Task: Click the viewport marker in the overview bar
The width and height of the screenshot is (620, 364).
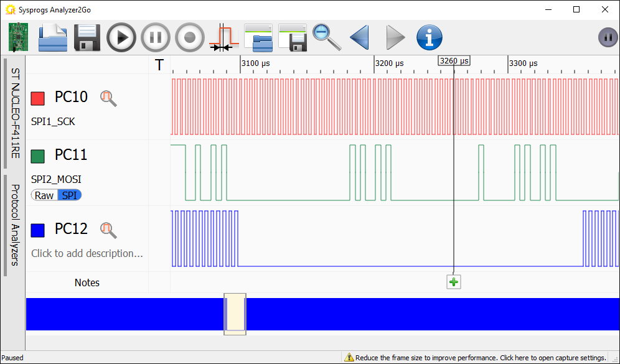Action: [x=235, y=314]
